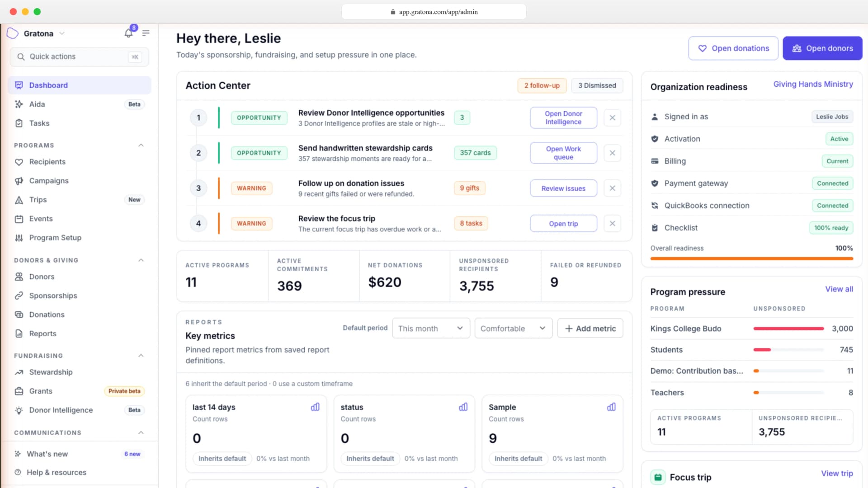868x488 pixels.
Task: Open What's new item
Action: 80,454
